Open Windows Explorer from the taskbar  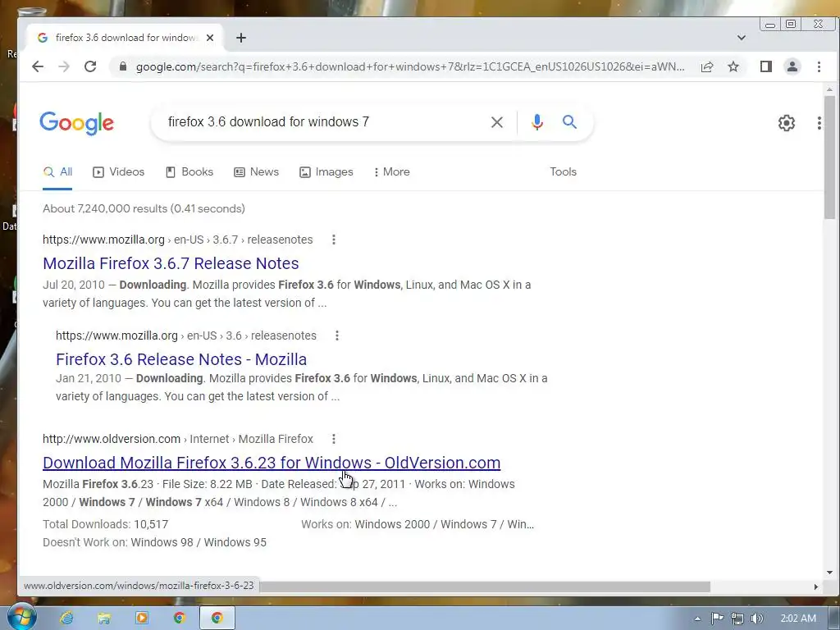point(104,618)
